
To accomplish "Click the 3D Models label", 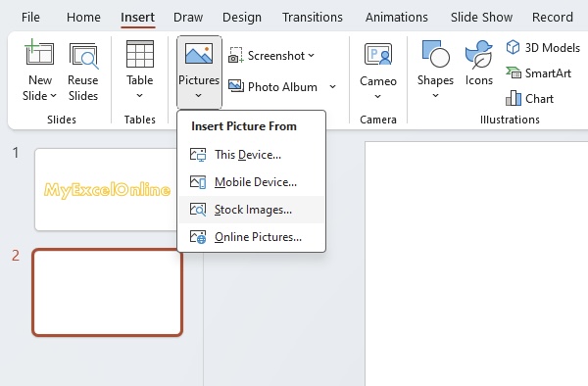I will (553, 48).
